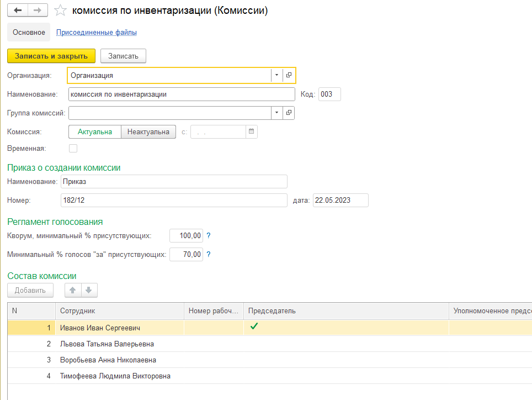Screen dimensions: 532x400
Task: Enable the Временная checkbox
Action: 73,149
